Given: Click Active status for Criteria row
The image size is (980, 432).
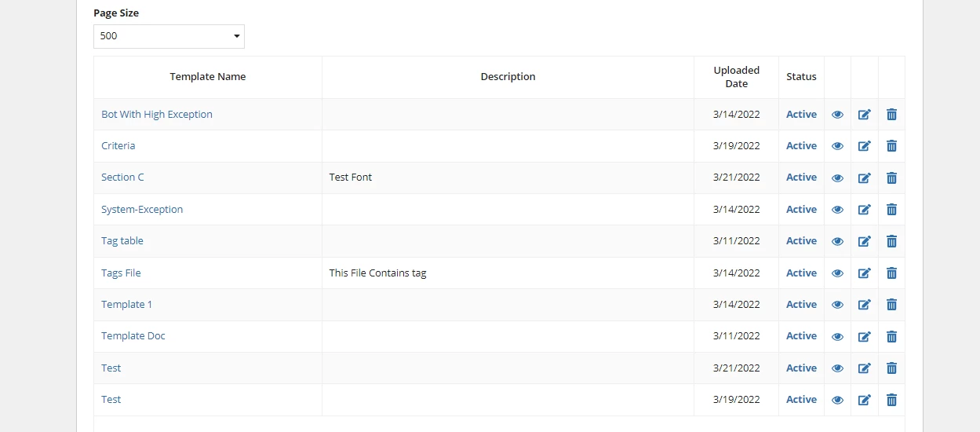Looking at the screenshot, I should pos(801,146).
